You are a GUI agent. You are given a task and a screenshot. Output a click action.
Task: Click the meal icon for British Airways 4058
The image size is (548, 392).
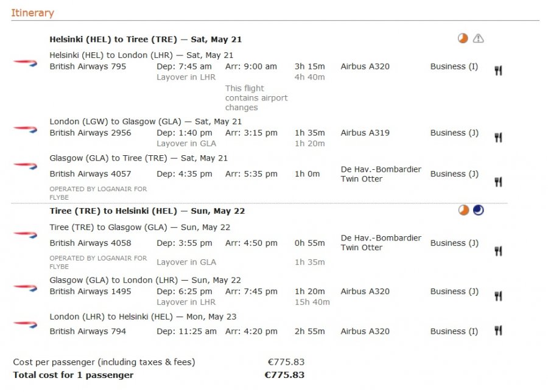[x=498, y=251]
